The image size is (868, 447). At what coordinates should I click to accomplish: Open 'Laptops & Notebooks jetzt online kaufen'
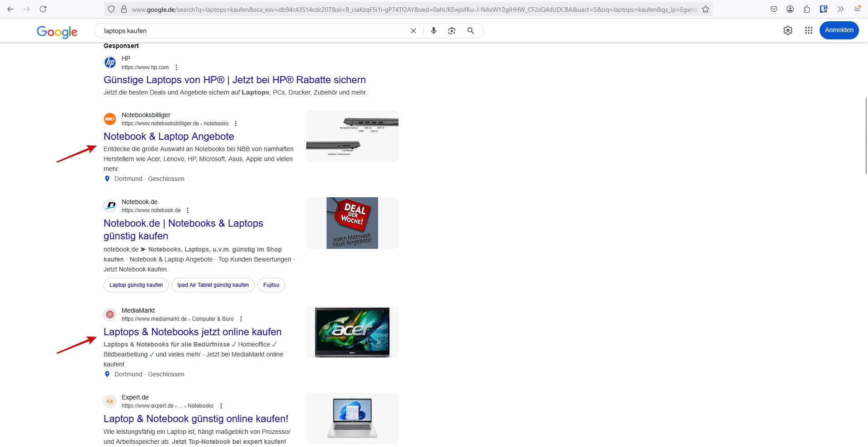192,332
